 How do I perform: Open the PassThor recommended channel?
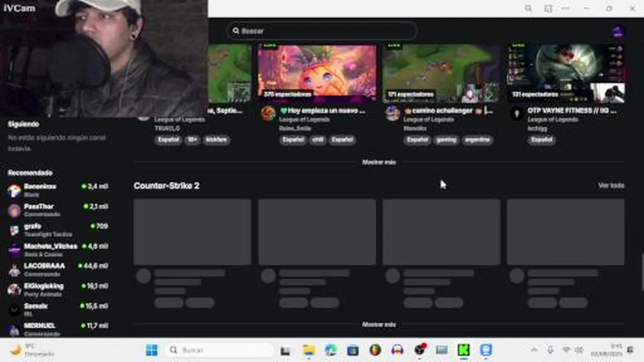pos(58,210)
